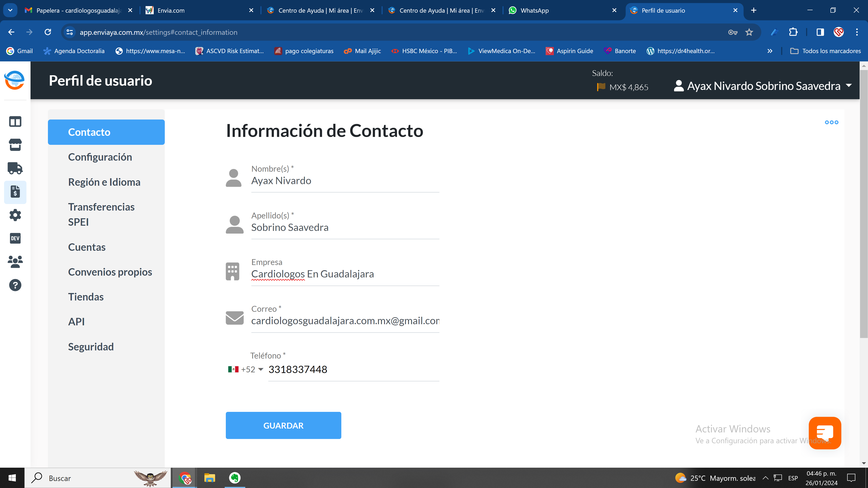
Task: Click the GUARDAR button
Action: click(x=283, y=425)
